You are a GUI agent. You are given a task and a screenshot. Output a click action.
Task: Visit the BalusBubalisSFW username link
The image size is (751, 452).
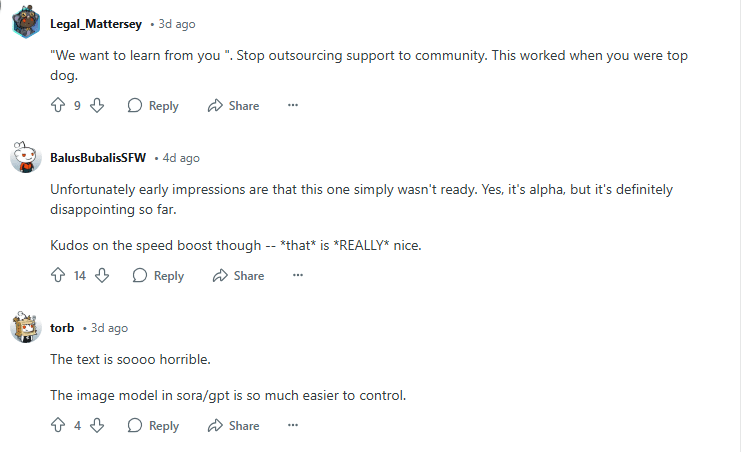(98, 158)
